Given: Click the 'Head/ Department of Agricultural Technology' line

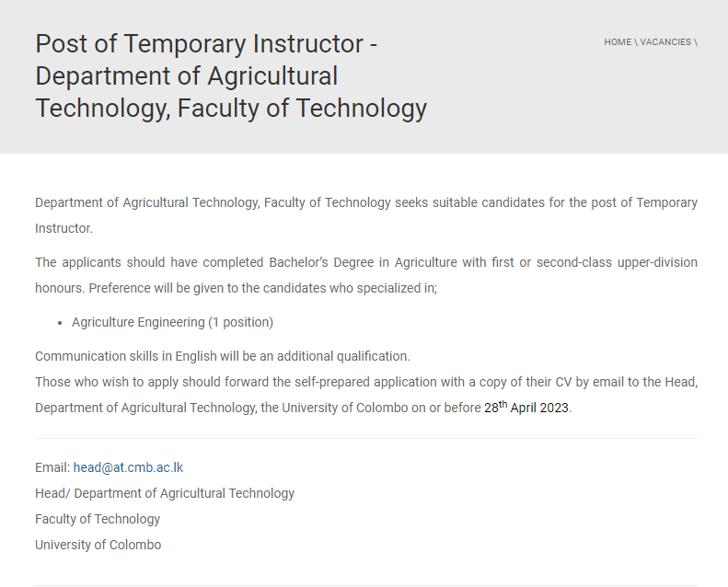Looking at the screenshot, I should tap(165, 493).
